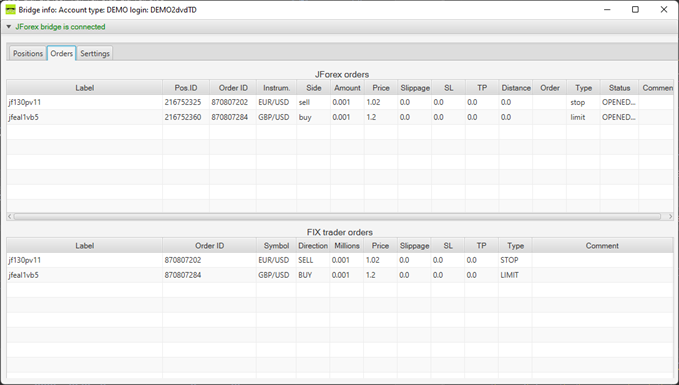Select jf130pv11 row in FIX trader orders
Image resolution: width=679 pixels, height=385 pixels.
click(340, 260)
